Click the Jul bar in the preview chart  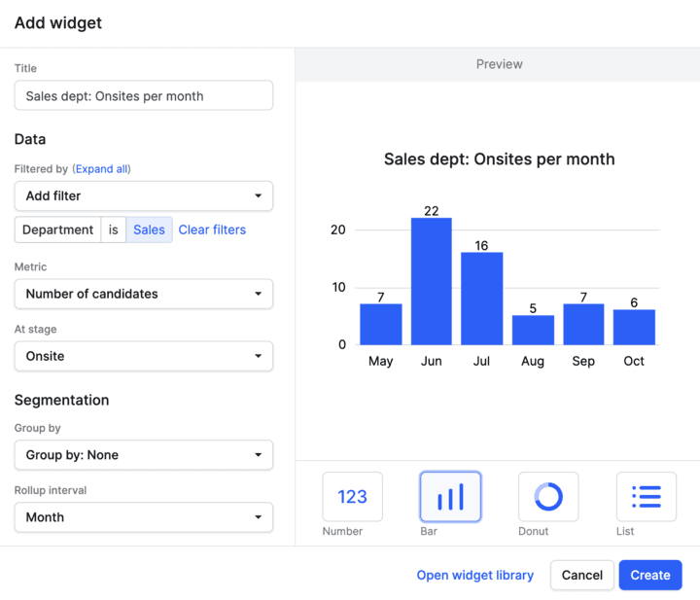[x=481, y=298]
